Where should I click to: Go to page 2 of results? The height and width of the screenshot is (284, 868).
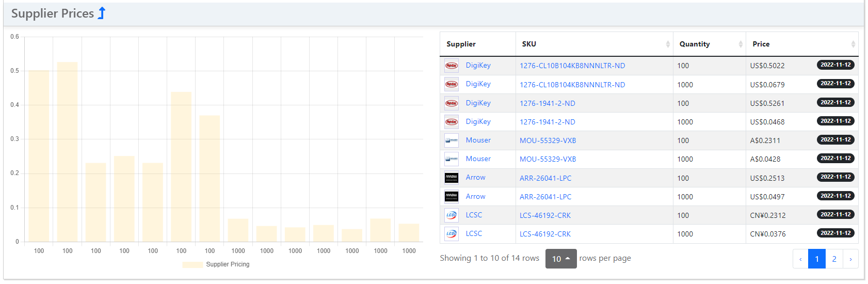click(x=834, y=259)
